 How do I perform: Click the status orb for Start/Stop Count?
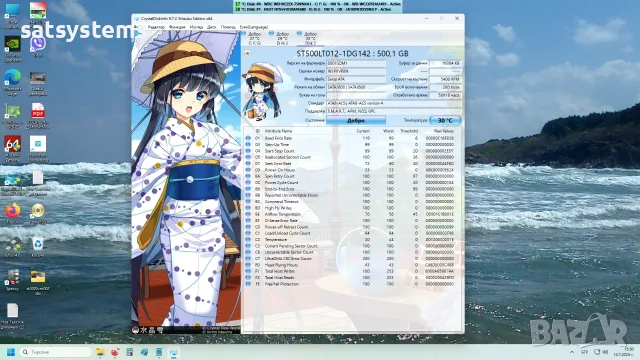(248, 151)
